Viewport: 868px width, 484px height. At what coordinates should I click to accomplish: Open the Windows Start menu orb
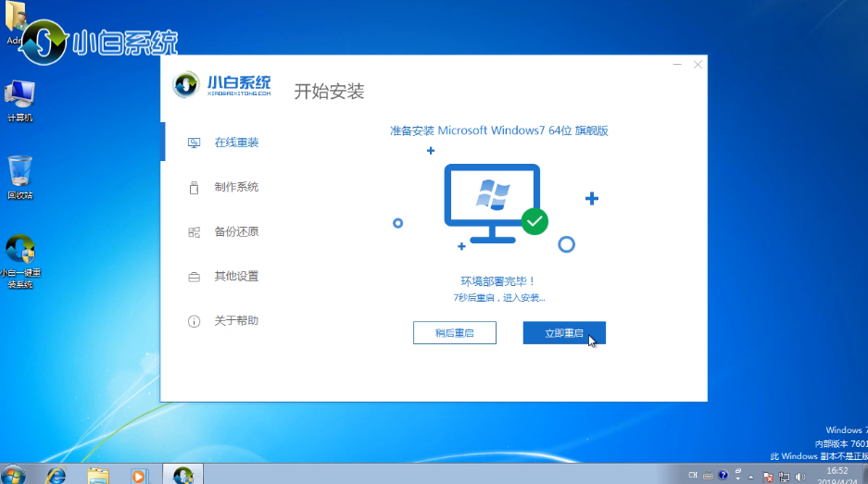point(13,475)
